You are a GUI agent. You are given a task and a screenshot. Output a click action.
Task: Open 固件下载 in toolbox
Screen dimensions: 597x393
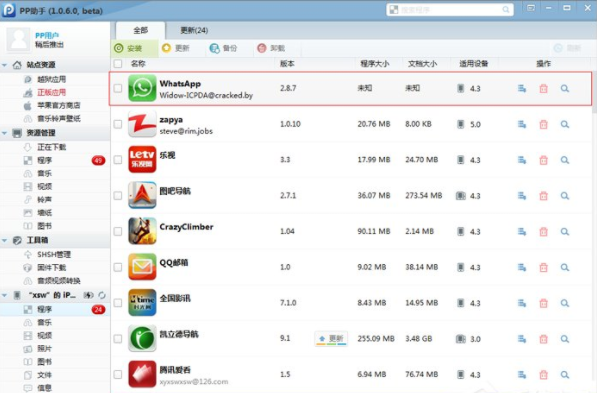(51, 268)
